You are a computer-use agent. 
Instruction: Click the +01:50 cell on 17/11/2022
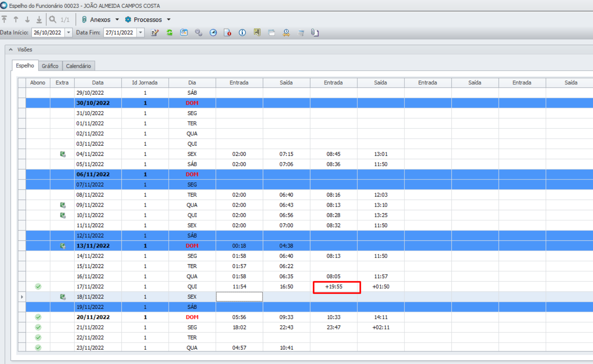pos(381,287)
